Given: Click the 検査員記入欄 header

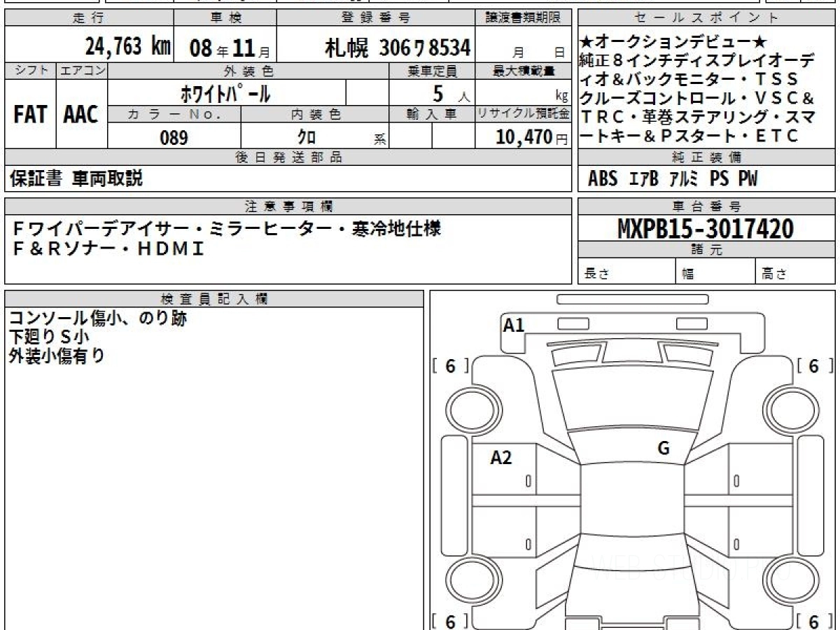Looking at the screenshot, I should click(x=214, y=297).
